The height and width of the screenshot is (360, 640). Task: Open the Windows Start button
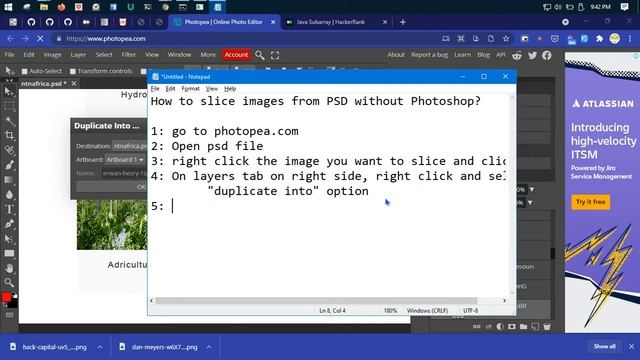pyautogui.click(x=8, y=7)
